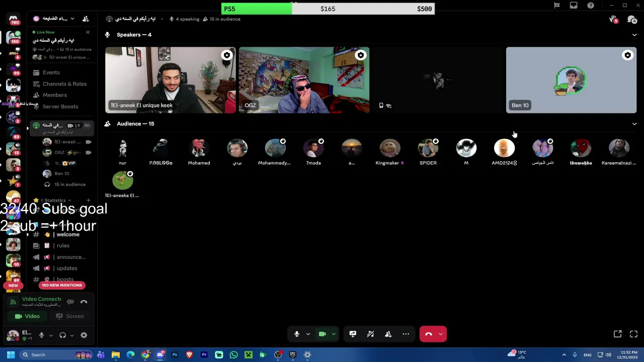Enter fullscreen for the stage
This screenshot has width=644, height=362.
tap(633, 334)
